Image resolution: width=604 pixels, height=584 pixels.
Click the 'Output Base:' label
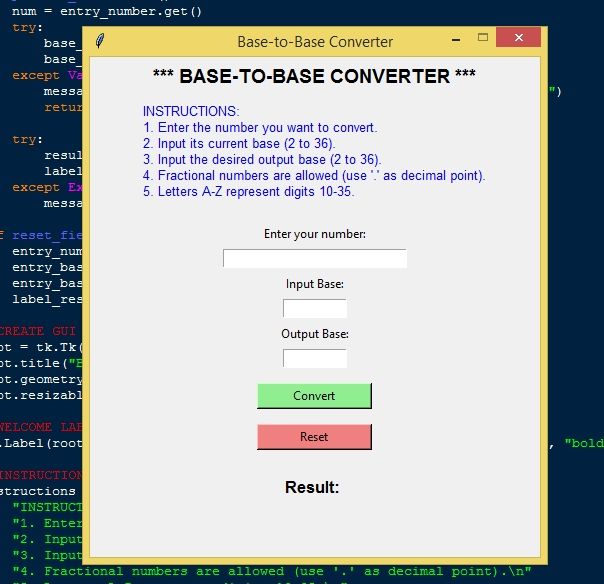click(314, 334)
